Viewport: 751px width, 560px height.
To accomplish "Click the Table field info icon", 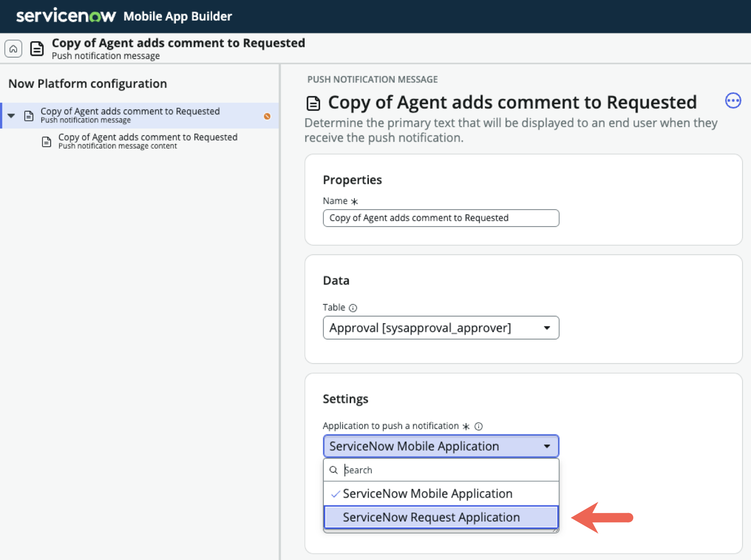I will (x=353, y=308).
